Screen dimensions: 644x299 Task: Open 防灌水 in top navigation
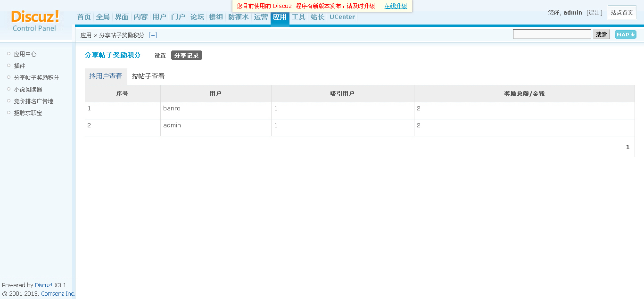coord(239,17)
